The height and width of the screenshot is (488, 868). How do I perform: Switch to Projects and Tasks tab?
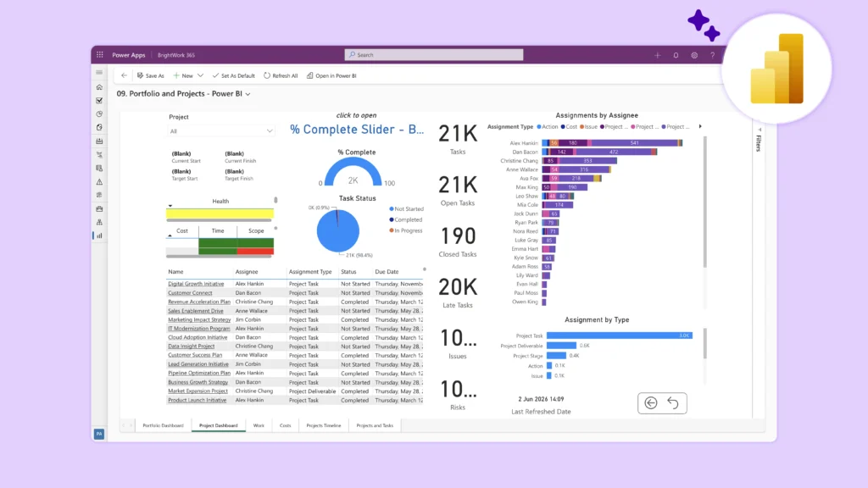[375, 425]
